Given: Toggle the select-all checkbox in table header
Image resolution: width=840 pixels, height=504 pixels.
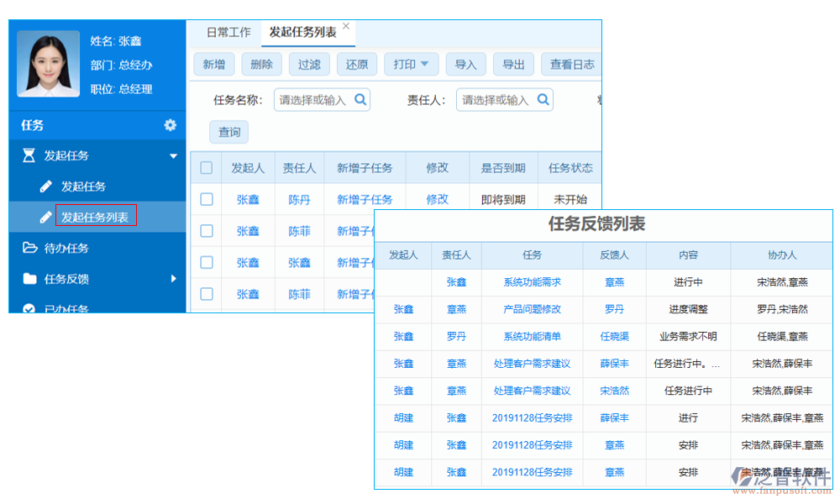Looking at the screenshot, I should [x=205, y=167].
